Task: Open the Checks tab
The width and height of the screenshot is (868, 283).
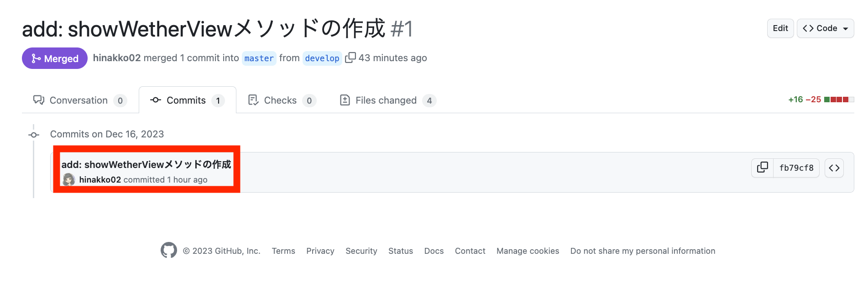Action: 280,100
